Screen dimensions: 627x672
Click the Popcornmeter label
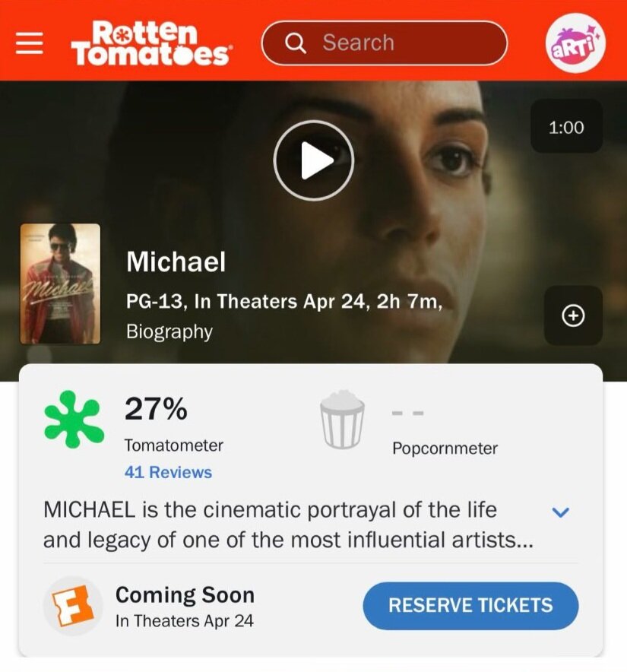(x=445, y=449)
